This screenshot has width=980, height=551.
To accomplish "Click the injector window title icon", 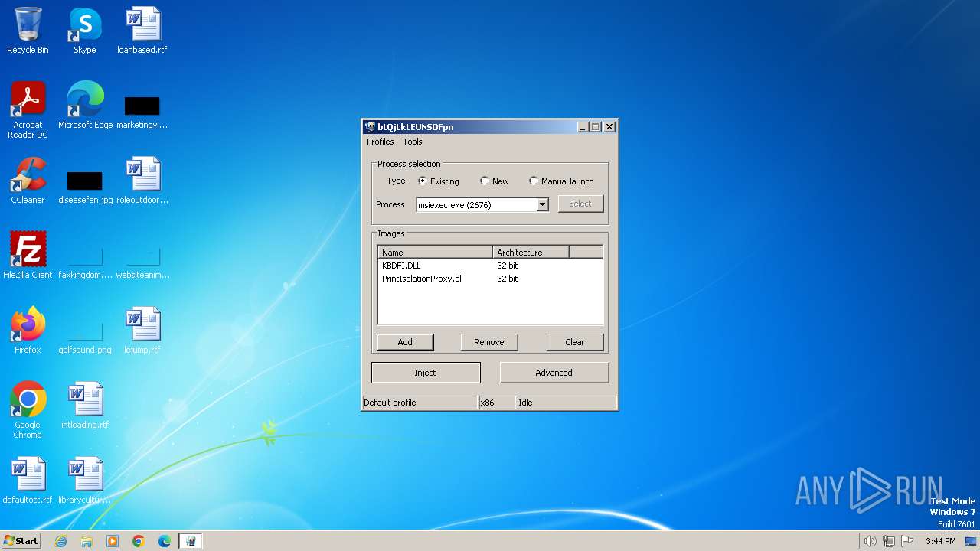I will (x=370, y=127).
